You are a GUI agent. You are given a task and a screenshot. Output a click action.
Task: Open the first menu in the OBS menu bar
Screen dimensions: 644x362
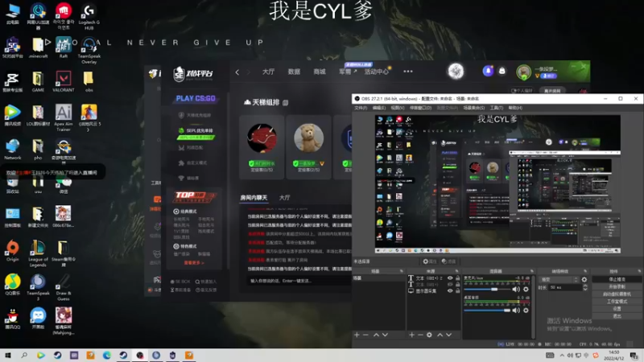point(361,108)
